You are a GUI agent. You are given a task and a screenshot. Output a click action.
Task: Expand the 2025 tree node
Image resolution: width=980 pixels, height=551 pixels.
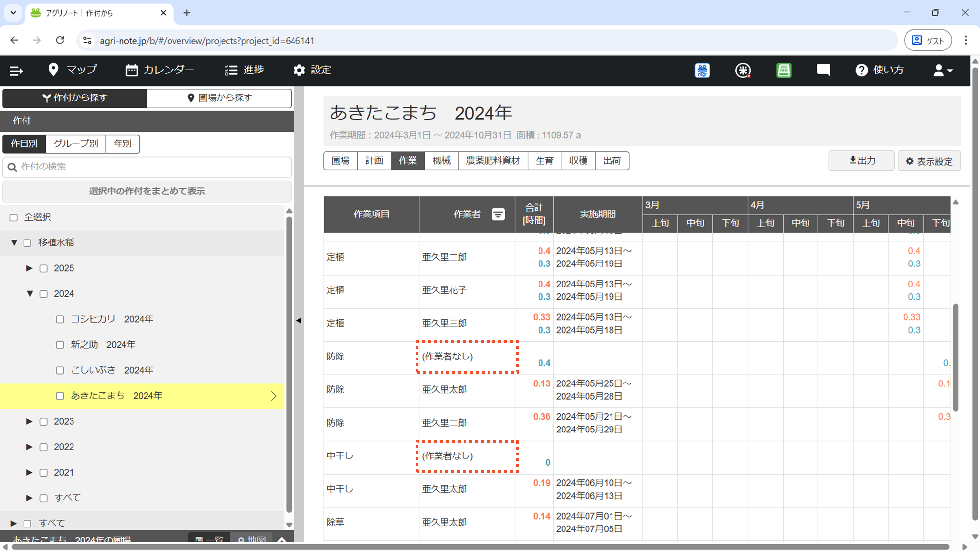(29, 268)
